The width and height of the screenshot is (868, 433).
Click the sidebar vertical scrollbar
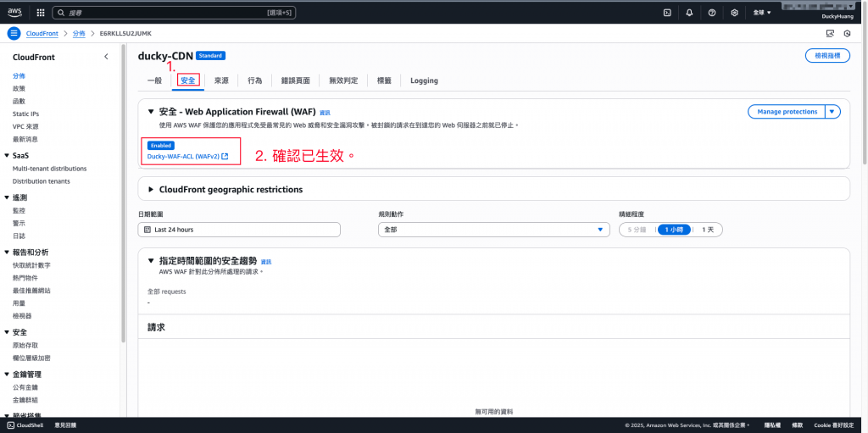pos(124,194)
